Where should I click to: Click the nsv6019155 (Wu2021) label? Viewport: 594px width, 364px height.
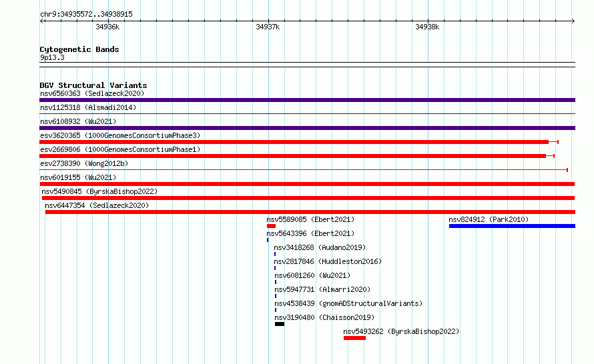pyautogui.click(x=78, y=177)
